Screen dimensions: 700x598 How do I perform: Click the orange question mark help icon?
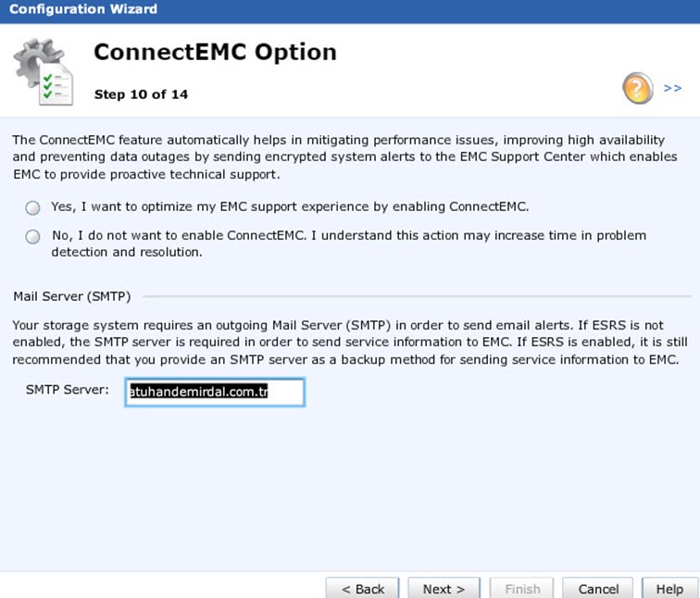click(637, 88)
